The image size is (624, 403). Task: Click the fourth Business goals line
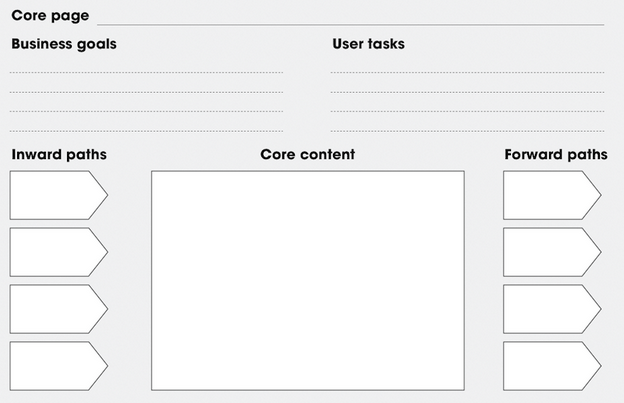pos(146,130)
